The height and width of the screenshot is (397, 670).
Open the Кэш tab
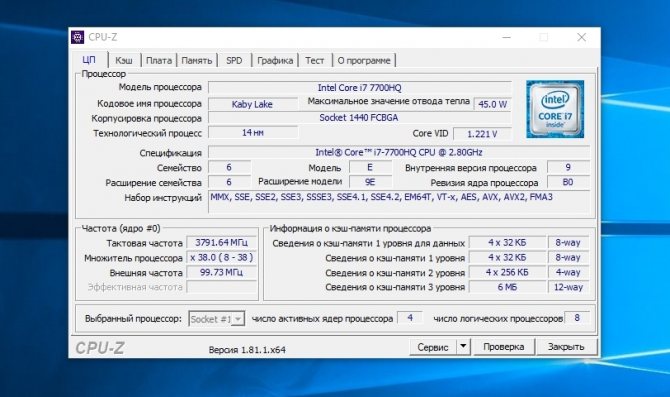[124, 60]
